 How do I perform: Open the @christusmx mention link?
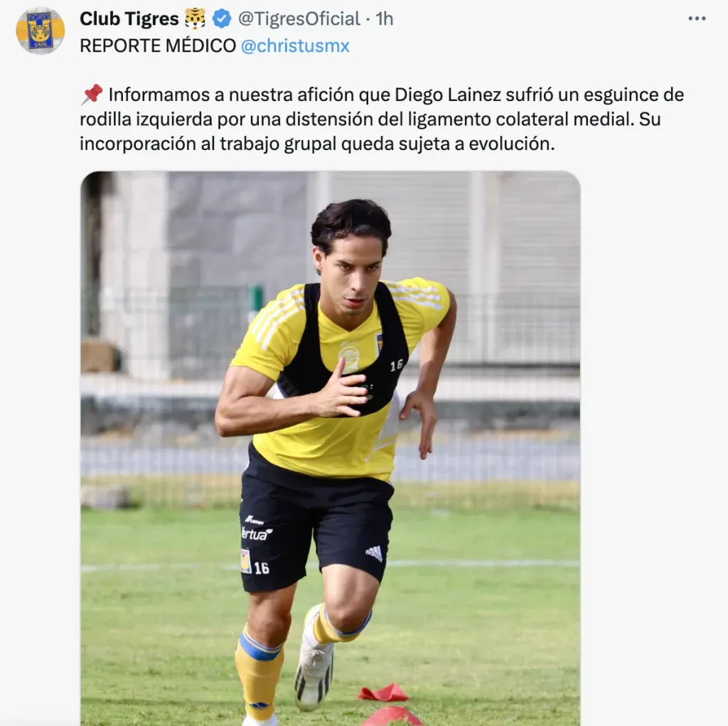point(295,46)
